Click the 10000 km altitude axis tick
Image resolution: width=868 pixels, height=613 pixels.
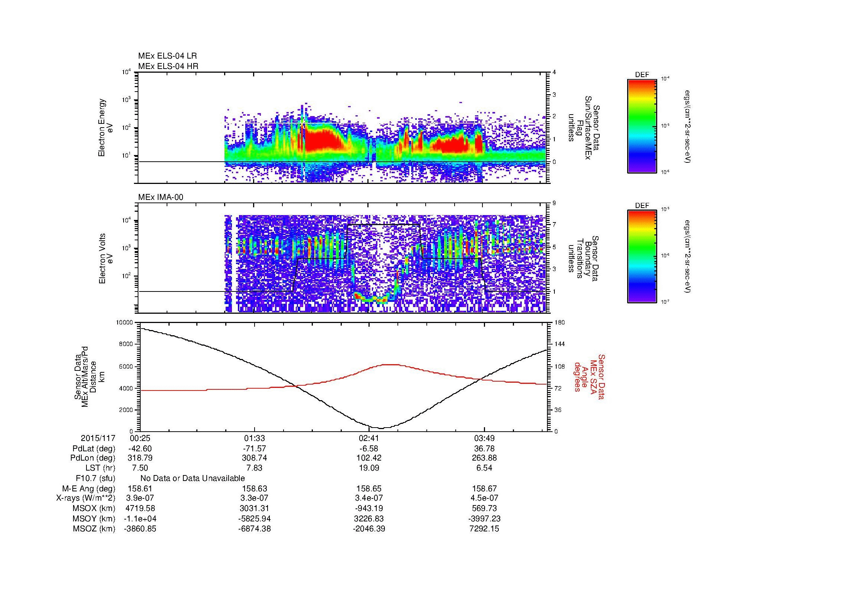coord(124,323)
